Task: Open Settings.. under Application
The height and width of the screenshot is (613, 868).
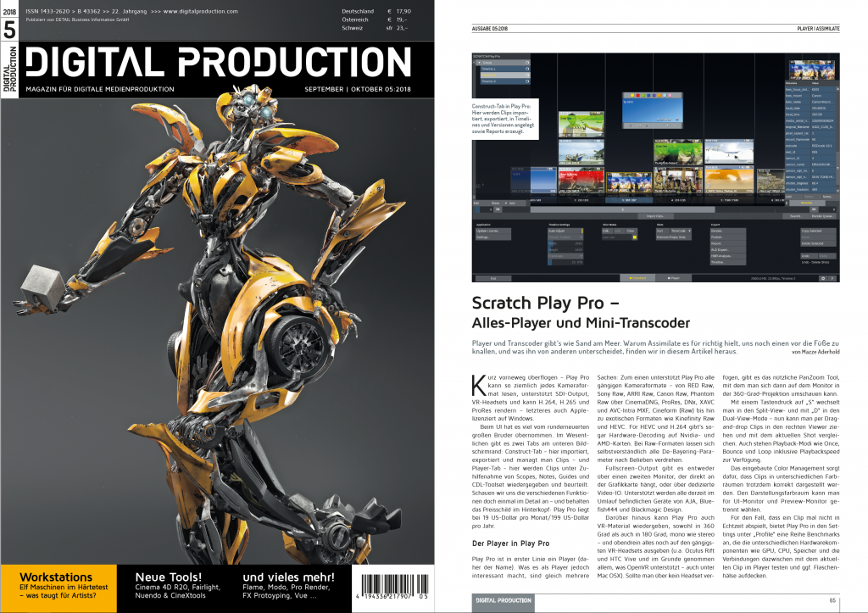Action: tap(492, 237)
